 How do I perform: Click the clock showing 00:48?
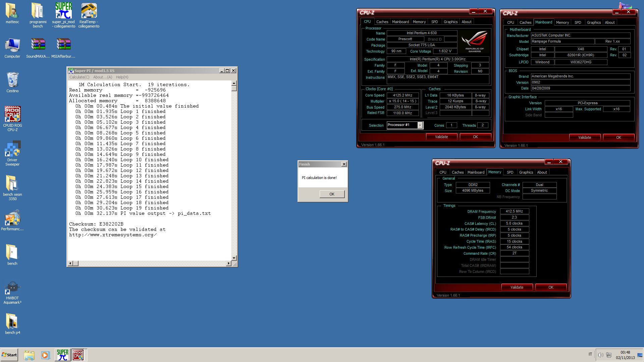[625, 352]
